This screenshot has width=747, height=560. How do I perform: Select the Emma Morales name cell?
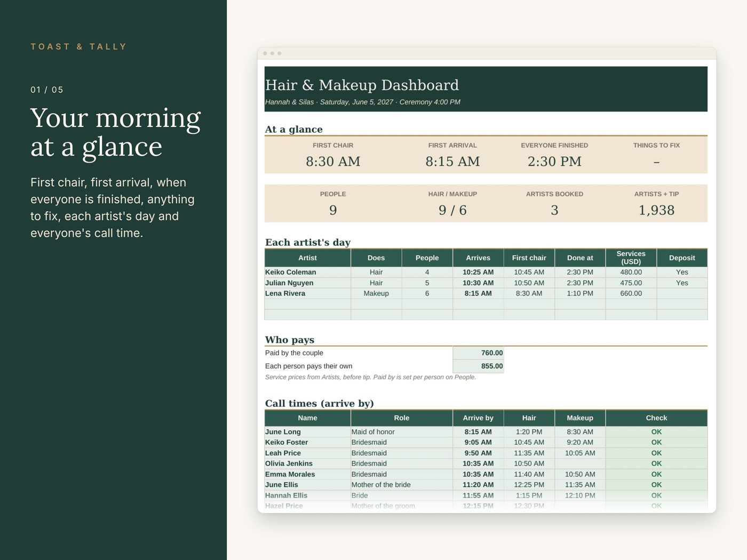point(308,474)
